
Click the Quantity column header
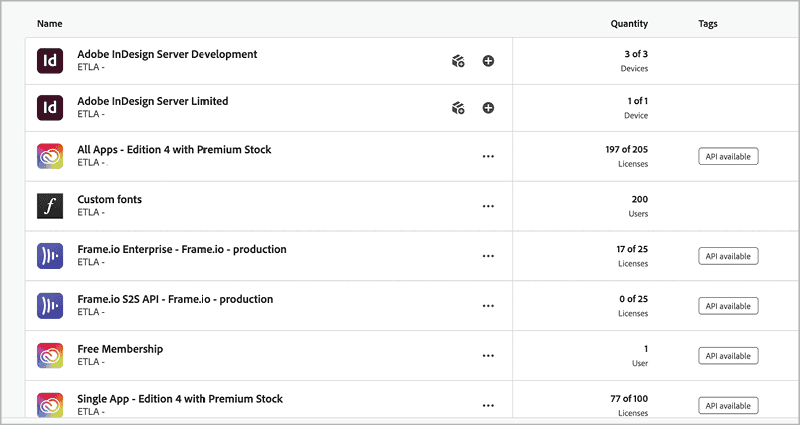click(x=629, y=23)
